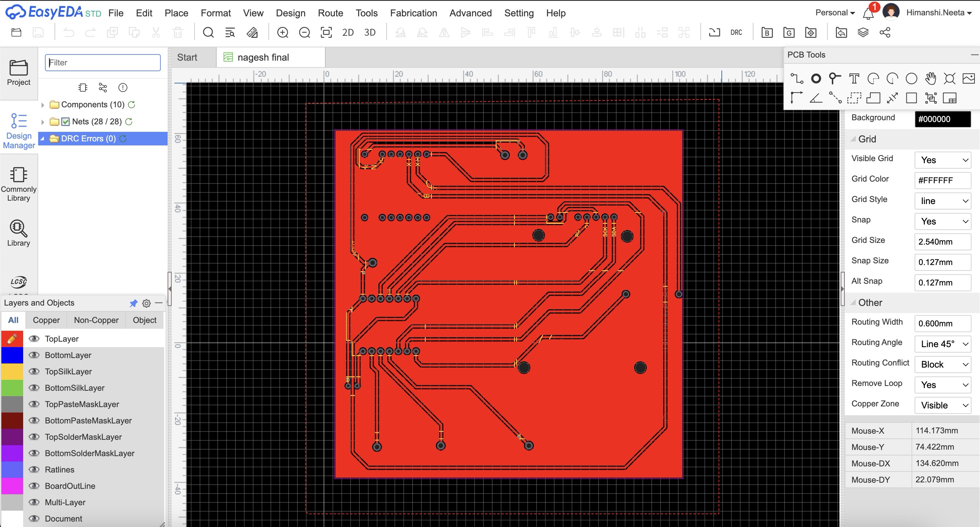Image resolution: width=980 pixels, height=527 pixels.
Task: Toggle TopPasteMaskLayer visibility eye
Action: point(34,404)
